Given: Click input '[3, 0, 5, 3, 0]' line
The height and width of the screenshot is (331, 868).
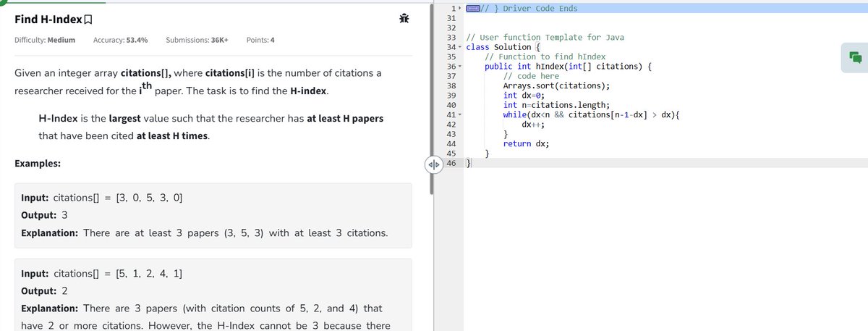Looking at the screenshot, I should click(x=102, y=198).
